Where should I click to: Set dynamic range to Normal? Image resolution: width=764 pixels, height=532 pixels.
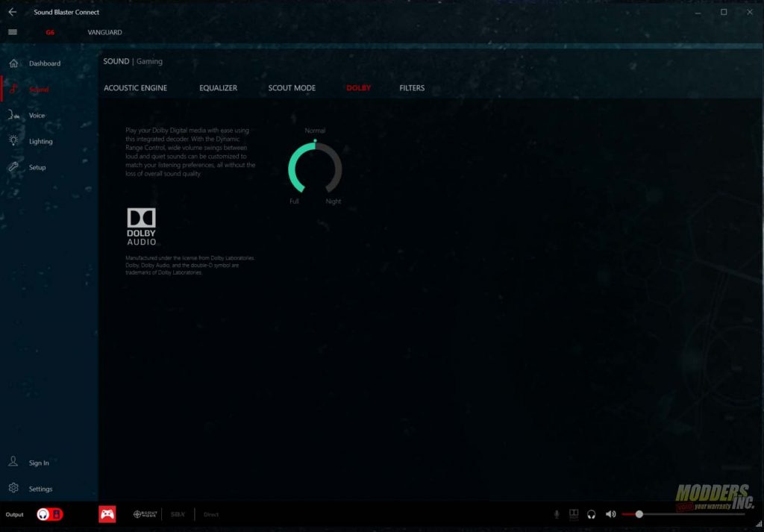point(316,131)
